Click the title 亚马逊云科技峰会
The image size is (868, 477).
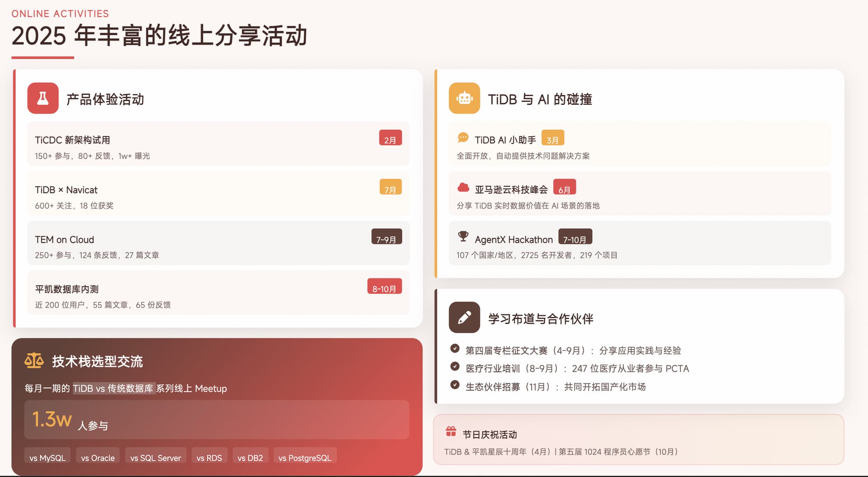pos(511,189)
